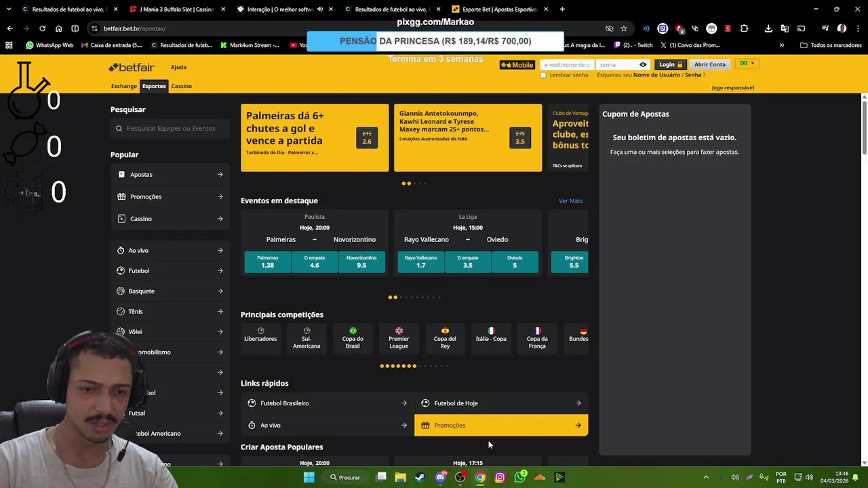Open the Ao vivo quick link
The width and height of the screenshot is (868, 488).
pos(328,426)
